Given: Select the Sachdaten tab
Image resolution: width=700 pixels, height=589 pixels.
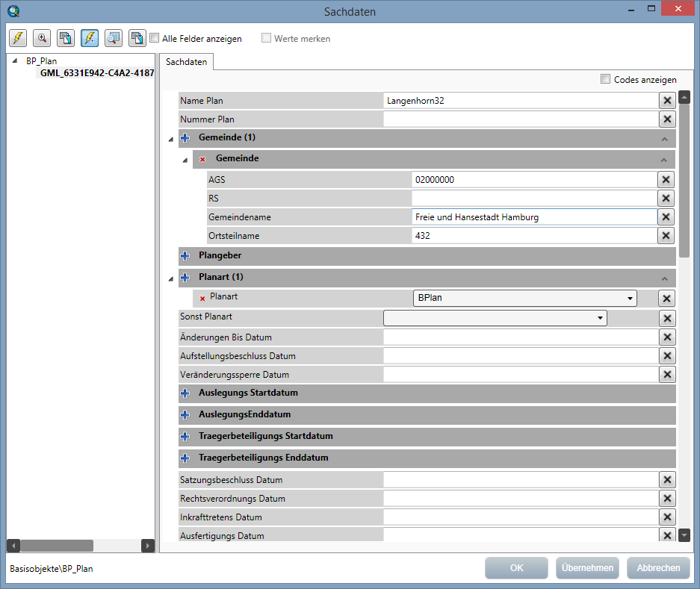Looking at the screenshot, I should [187, 62].
